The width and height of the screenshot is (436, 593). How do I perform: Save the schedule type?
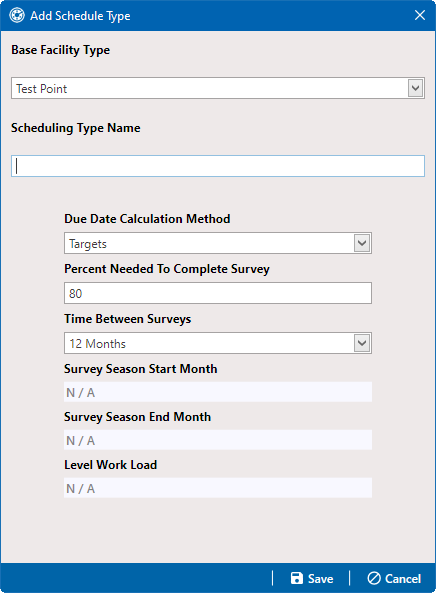point(312,578)
